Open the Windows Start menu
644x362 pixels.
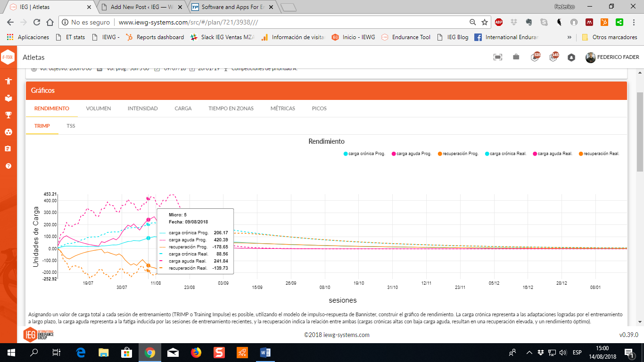11,352
